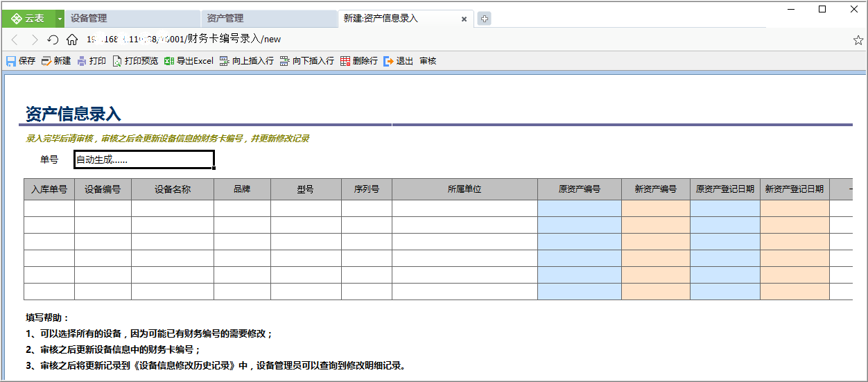Click the 设备编号 column header
This screenshot has width=868, height=382.
pyautogui.click(x=103, y=189)
